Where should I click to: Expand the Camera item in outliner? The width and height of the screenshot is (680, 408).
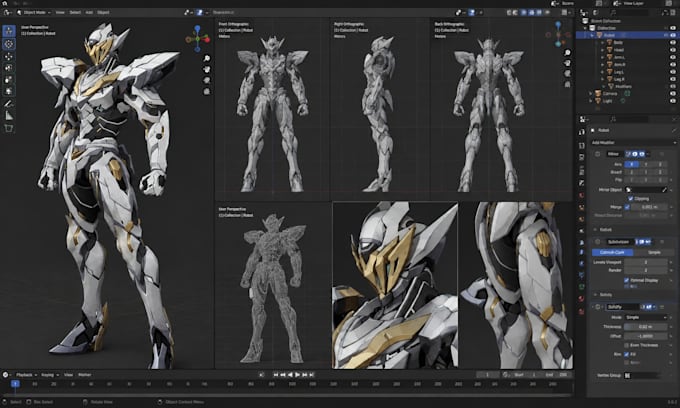[590, 94]
